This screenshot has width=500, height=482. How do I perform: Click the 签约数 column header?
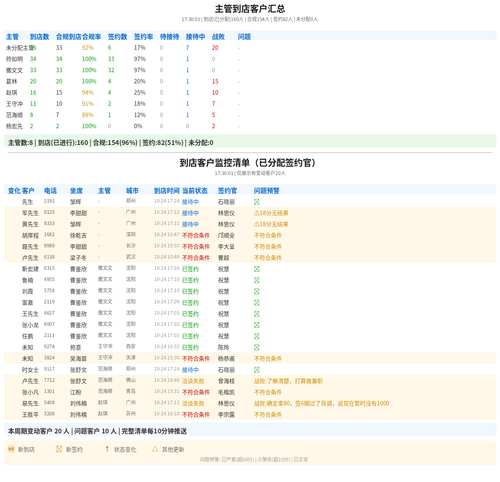(x=117, y=37)
